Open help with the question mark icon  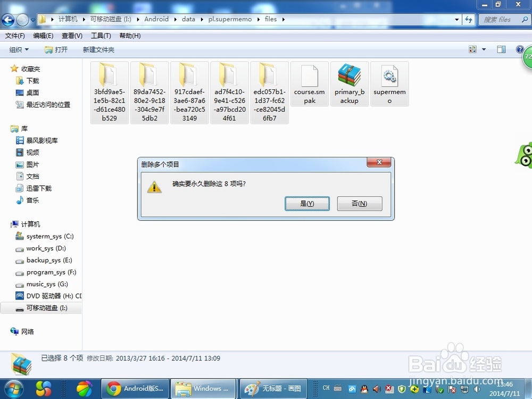coord(519,49)
